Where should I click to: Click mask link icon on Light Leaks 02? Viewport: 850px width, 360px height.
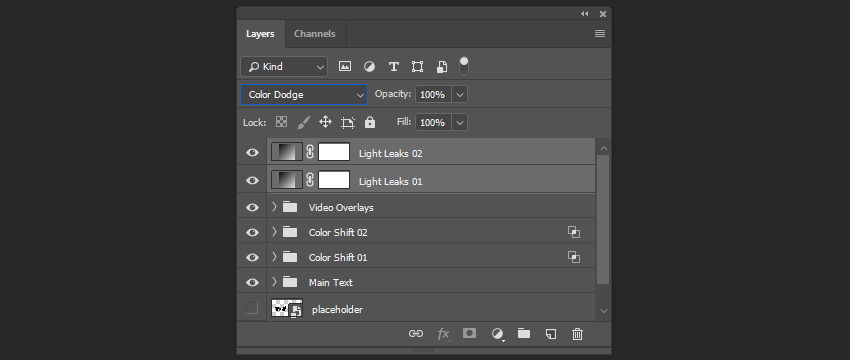[x=310, y=152]
